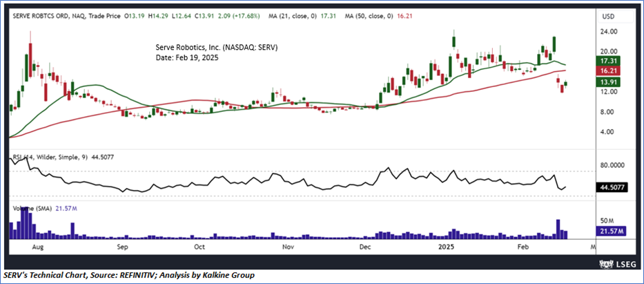The image size is (644, 284).
Task: Click the Dec time axis label
Action: [364, 247]
